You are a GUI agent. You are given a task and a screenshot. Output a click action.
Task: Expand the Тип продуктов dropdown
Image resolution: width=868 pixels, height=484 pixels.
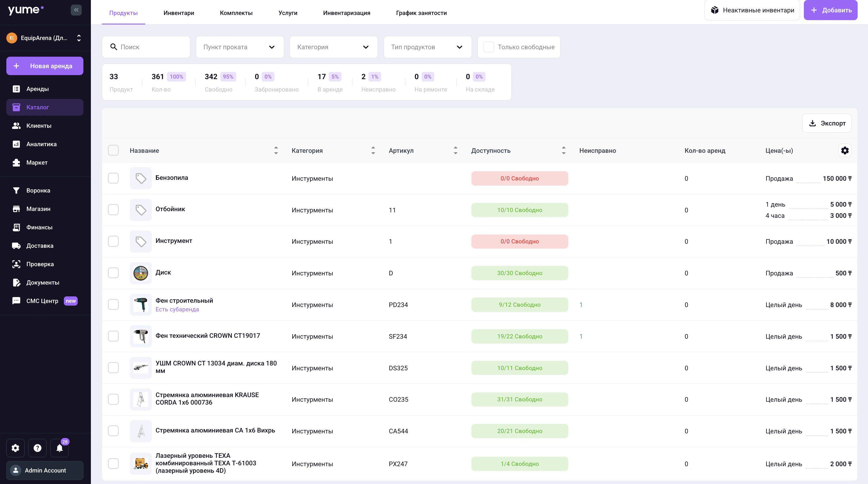point(427,47)
